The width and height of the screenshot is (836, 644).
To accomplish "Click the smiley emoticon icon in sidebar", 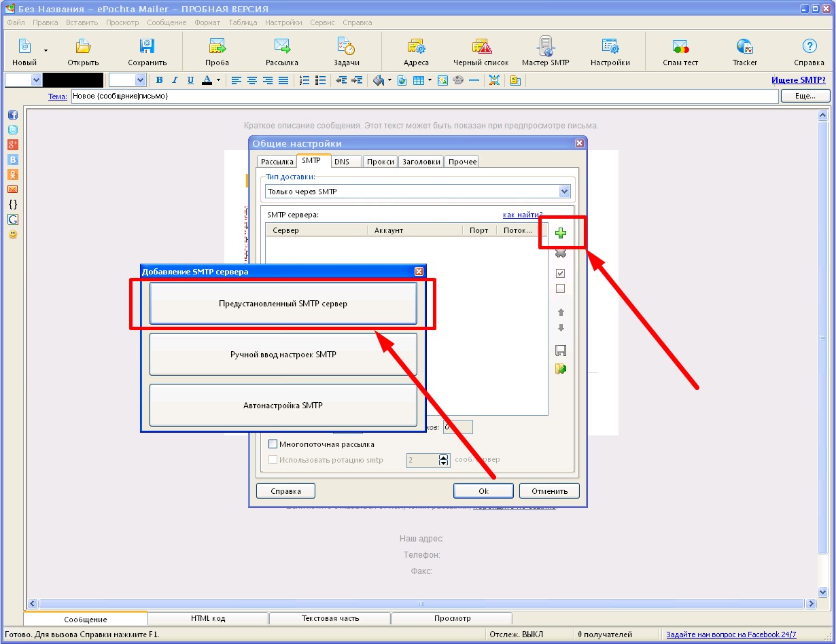I will click(12, 234).
